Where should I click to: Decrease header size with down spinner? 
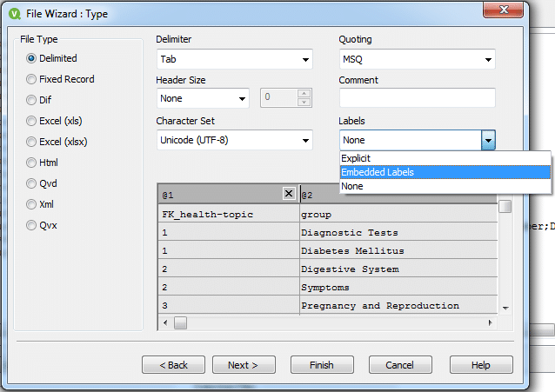point(304,103)
